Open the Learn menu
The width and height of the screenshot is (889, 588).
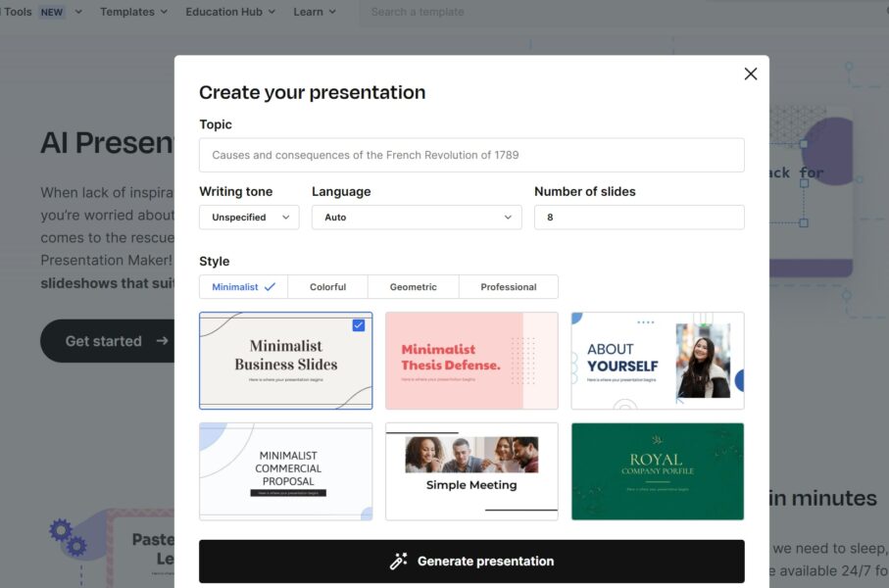pos(315,12)
